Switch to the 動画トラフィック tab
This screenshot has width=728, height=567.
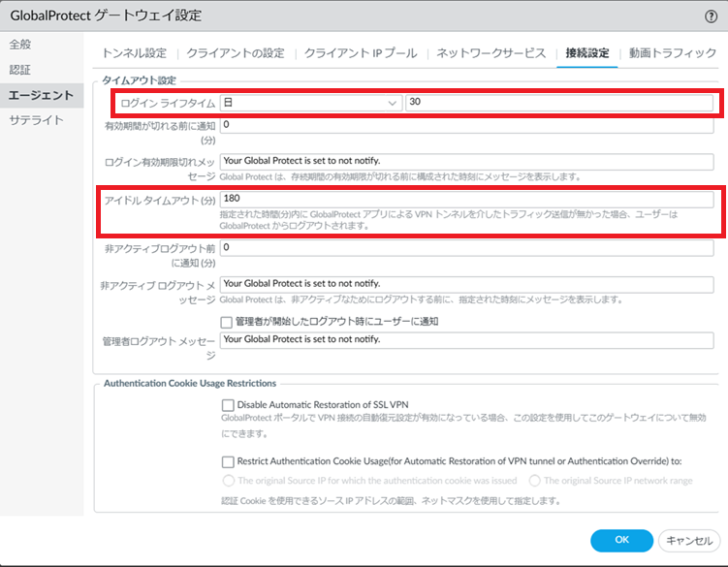click(x=673, y=53)
